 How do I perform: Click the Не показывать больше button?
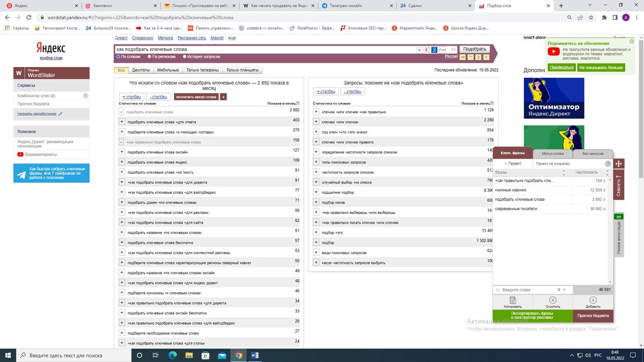point(601,68)
